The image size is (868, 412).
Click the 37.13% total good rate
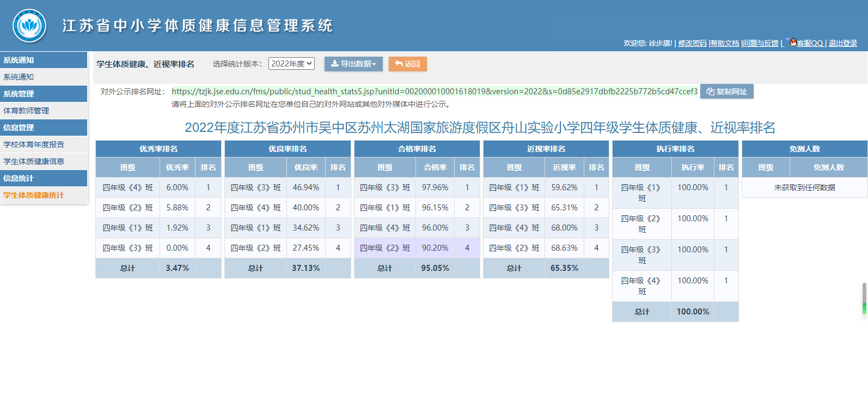306,268
